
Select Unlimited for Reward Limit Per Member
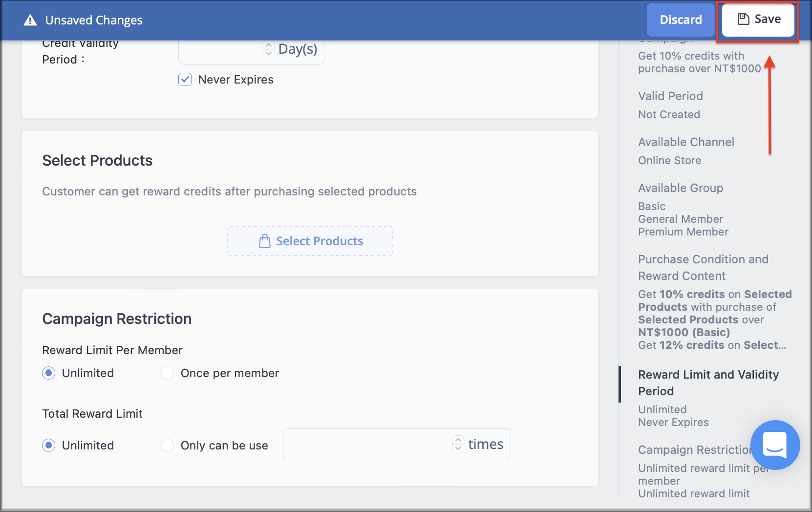click(x=48, y=373)
